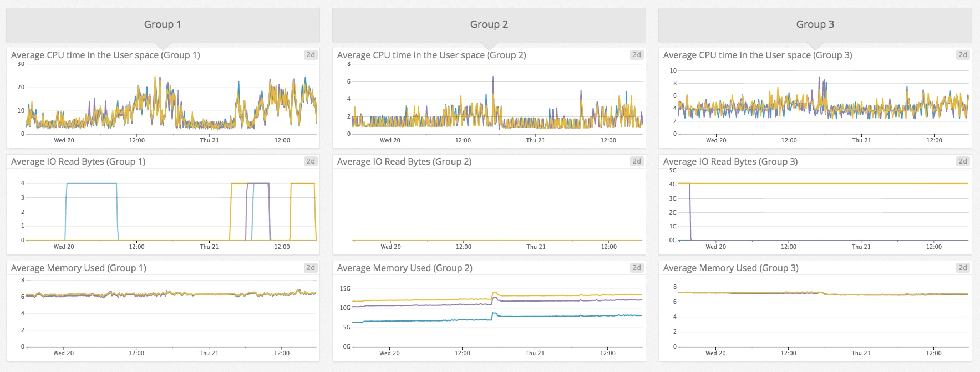980x372 pixels.
Task: Click 2d badge on Group 2 Memory graph
Action: click(x=637, y=268)
